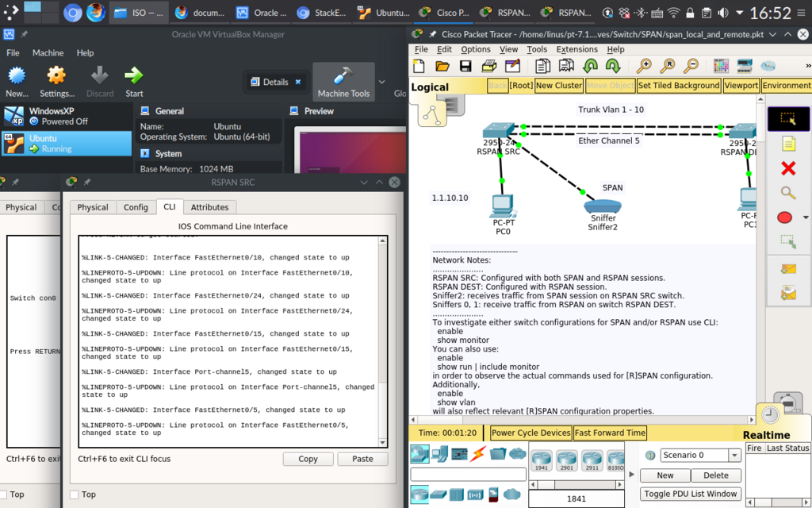Expand the Packet Tracer toolbar overflow chevron

808,66
